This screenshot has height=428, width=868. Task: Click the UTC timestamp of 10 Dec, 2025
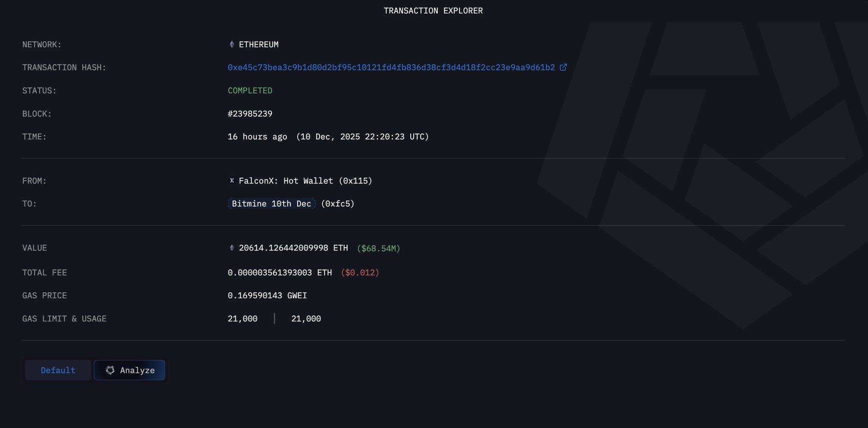coord(362,137)
